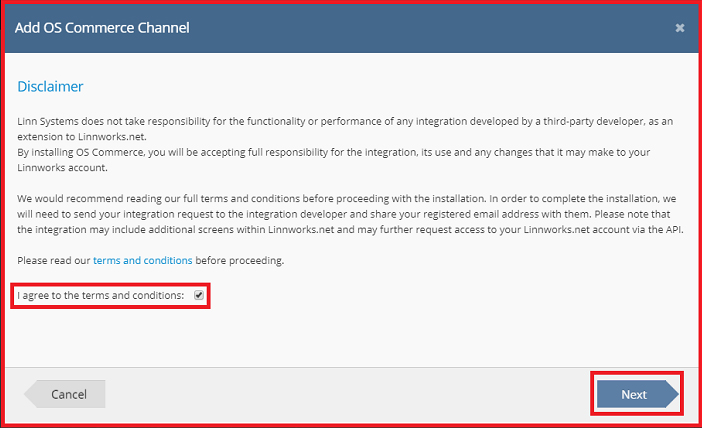Click the paragraph starting 'Linn Systems does not'

(345, 129)
